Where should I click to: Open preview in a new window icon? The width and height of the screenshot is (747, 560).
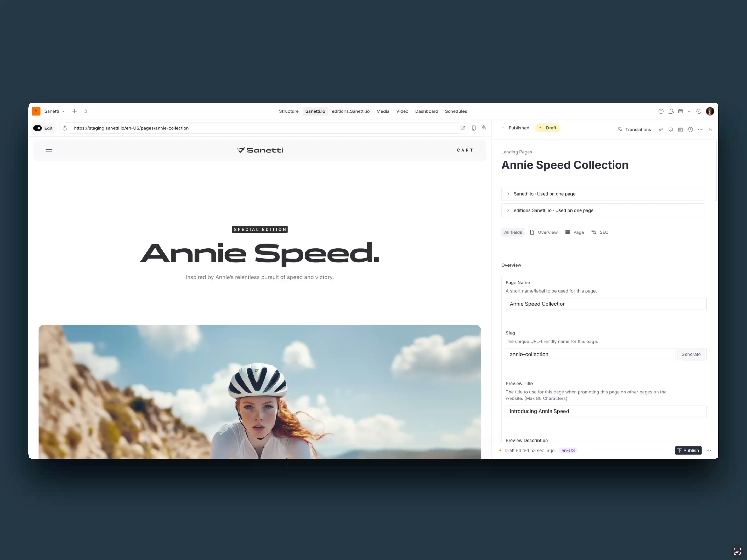point(463,128)
